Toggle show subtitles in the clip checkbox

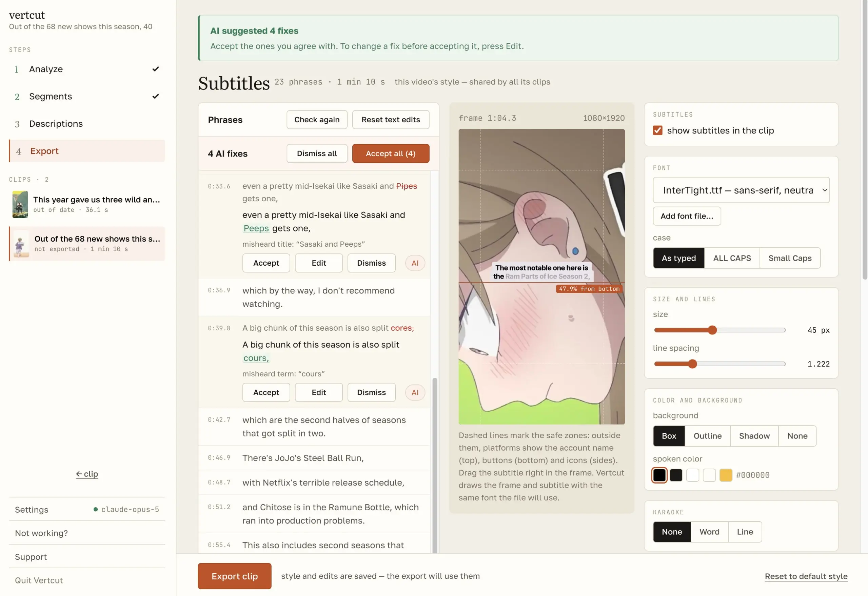657,130
